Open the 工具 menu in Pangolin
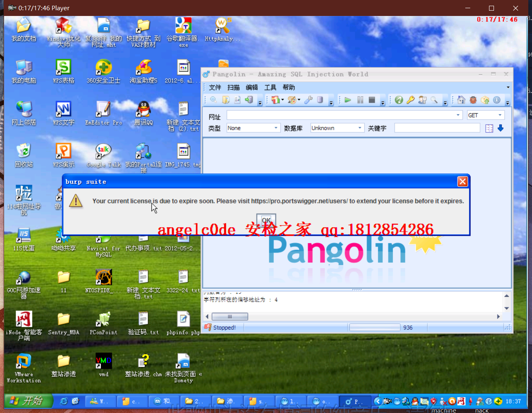This screenshot has height=413, width=532. [270, 87]
